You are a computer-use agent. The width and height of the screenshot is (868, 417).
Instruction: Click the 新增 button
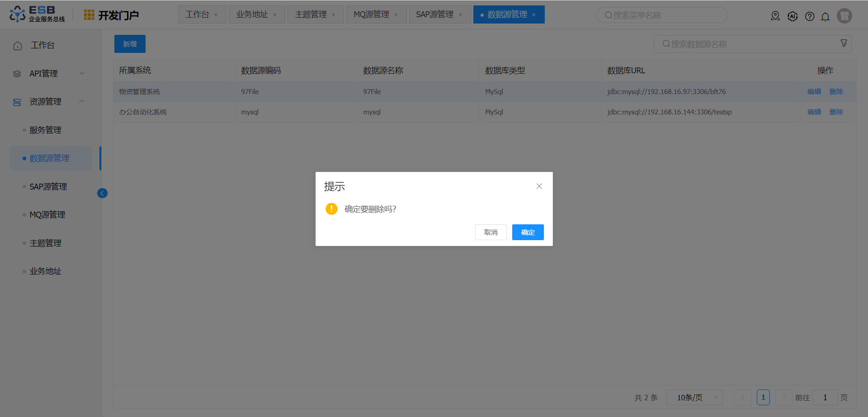pos(130,44)
